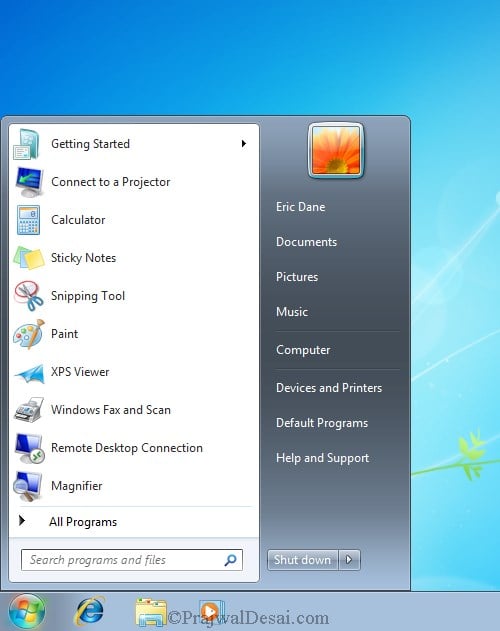Click the flower user account picture
Screen dimensions: 500x631
click(336, 150)
